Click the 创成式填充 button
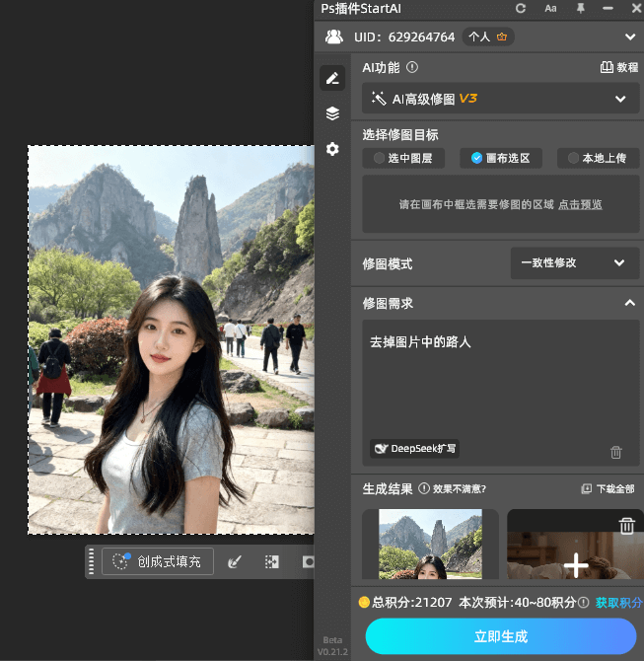Screen dimensions: 644x661 [159, 561]
